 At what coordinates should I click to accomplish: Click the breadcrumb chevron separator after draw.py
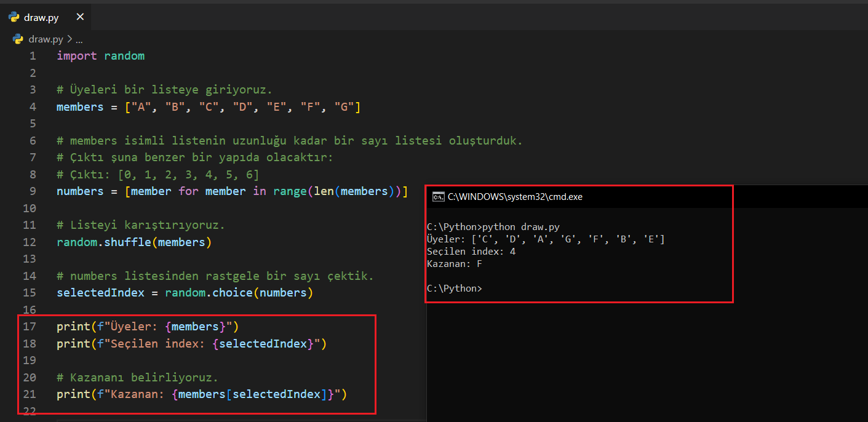coord(69,39)
